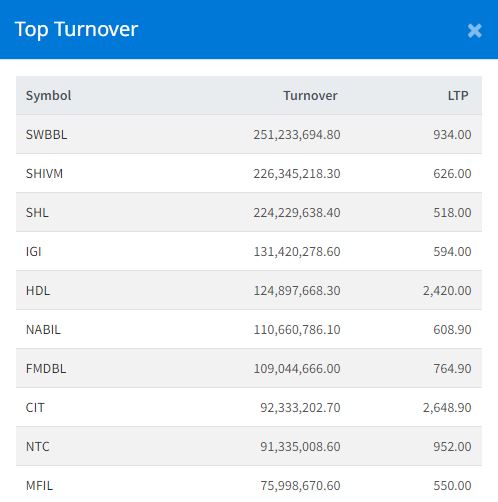Click IGI's LTP 594.00
This screenshot has height=502, width=498.
pyautogui.click(x=452, y=252)
